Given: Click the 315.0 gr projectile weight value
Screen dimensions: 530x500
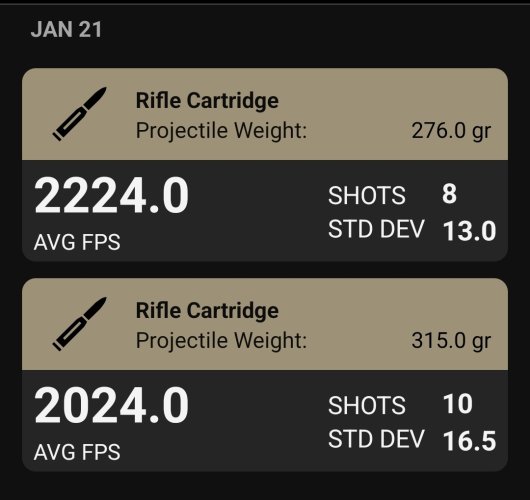Looking at the screenshot, I should (x=451, y=340).
